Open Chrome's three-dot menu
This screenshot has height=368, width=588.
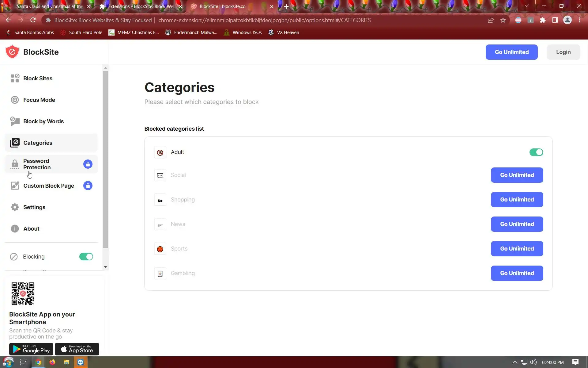coord(579,20)
